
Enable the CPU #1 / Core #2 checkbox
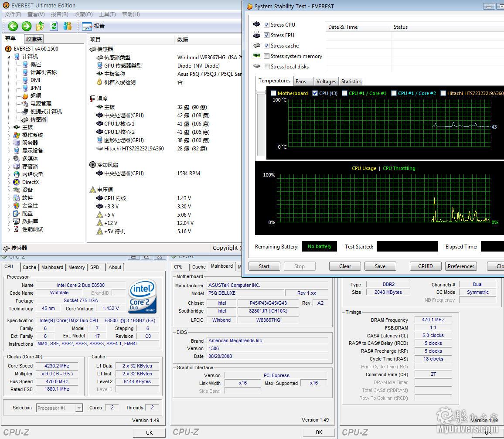394,93
